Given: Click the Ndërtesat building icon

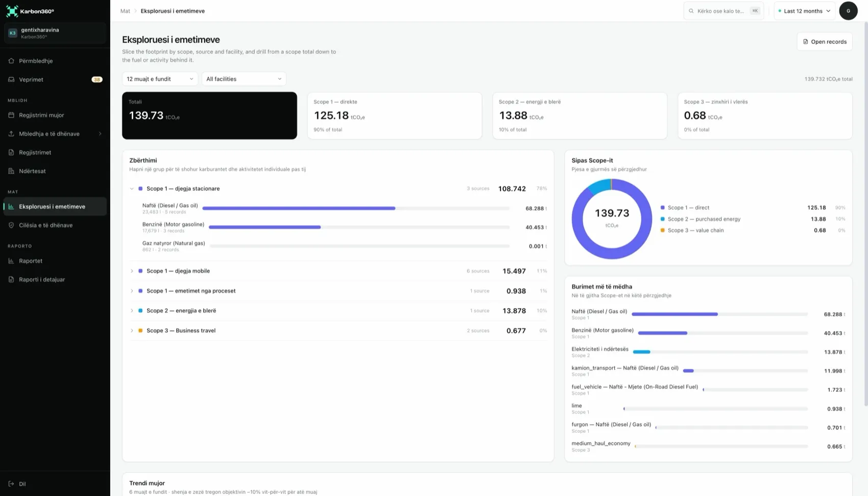Looking at the screenshot, I should click(11, 171).
